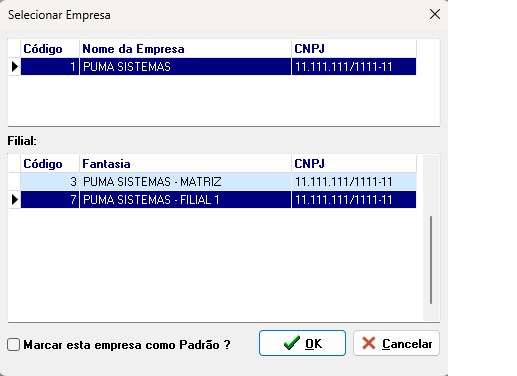The height and width of the screenshot is (376, 517).
Task: Enable Marcar esta empresa como Padrão checkbox
Action: point(14,345)
